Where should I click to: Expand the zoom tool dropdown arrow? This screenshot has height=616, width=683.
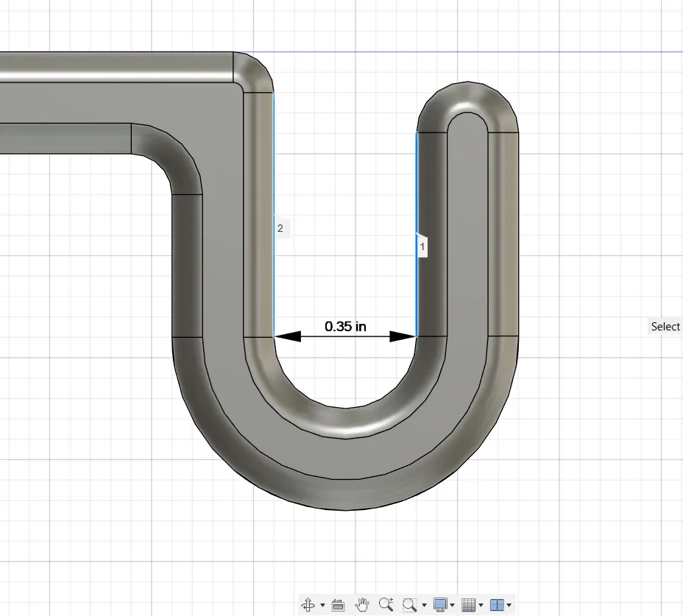pos(423,605)
